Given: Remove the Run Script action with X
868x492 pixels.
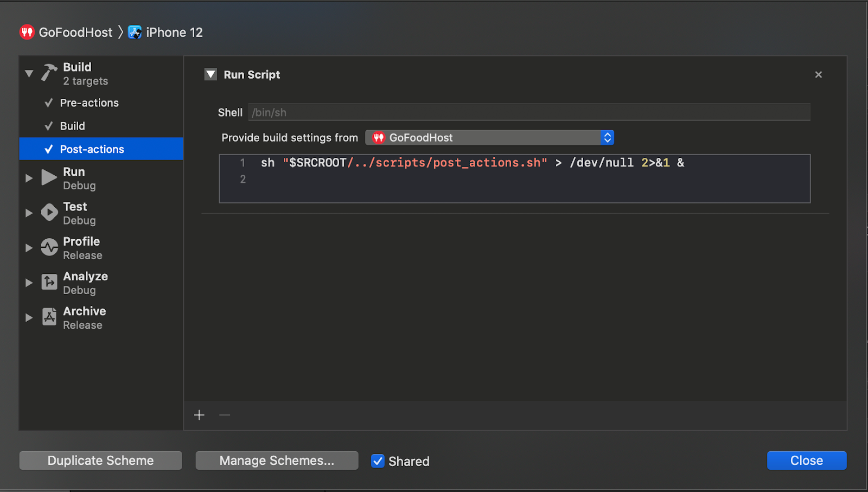Looking at the screenshot, I should (818, 75).
